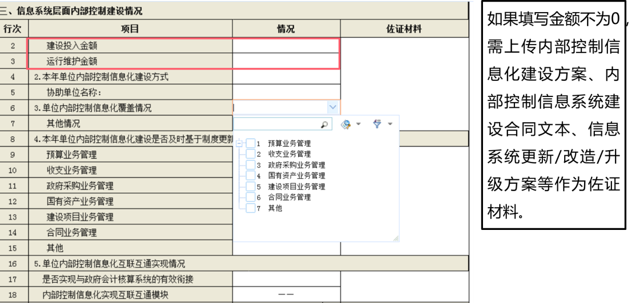Check the 政府采购业务管理 checkbox in dropdown
The width and height of the screenshot is (644, 303).
(250, 165)
